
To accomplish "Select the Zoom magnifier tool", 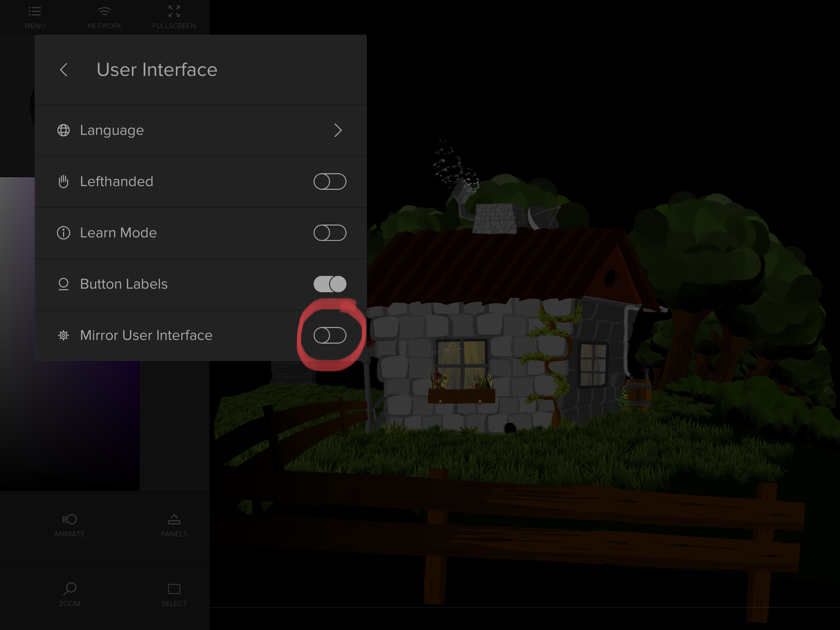I will click(x=69, y=589).
